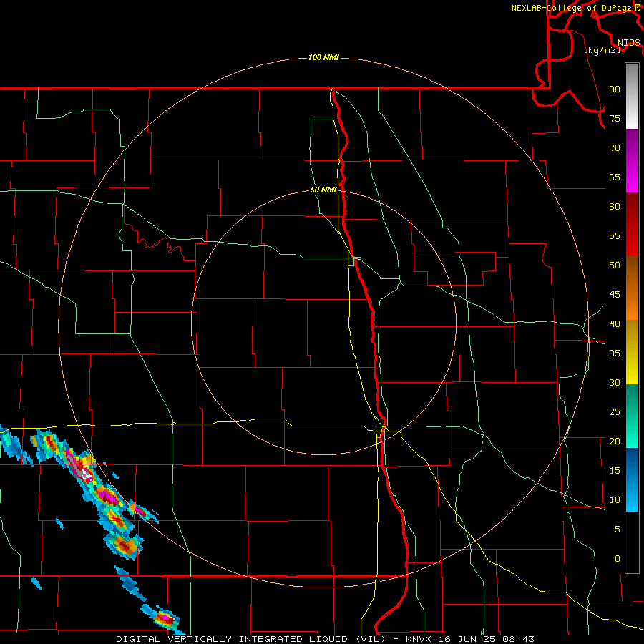Pick the gray-white segment of the color bar
The height and width of the screenshot is (644, 644).
click(632, 96)
